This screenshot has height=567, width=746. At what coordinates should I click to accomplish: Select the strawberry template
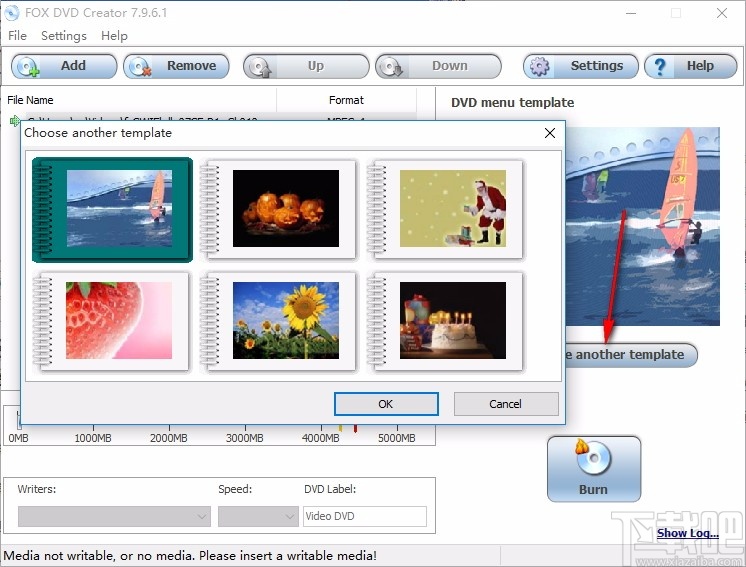pyautogui.click(x=111, y=321)
